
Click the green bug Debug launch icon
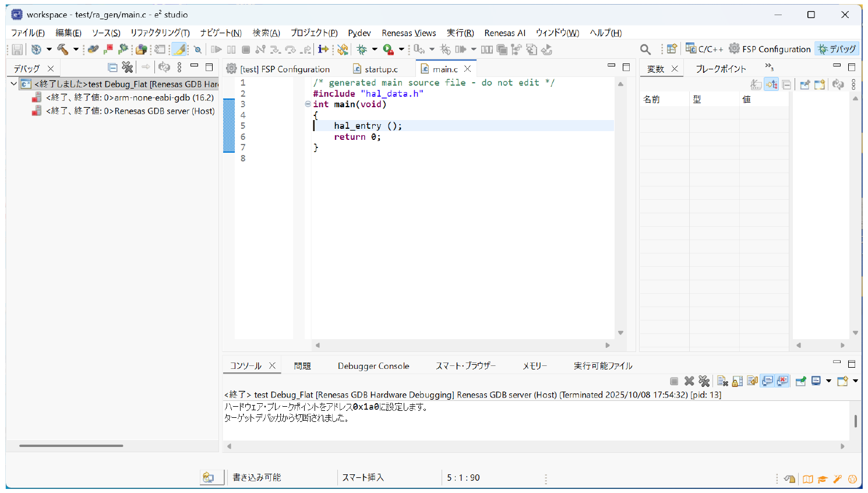click(362, 50)
